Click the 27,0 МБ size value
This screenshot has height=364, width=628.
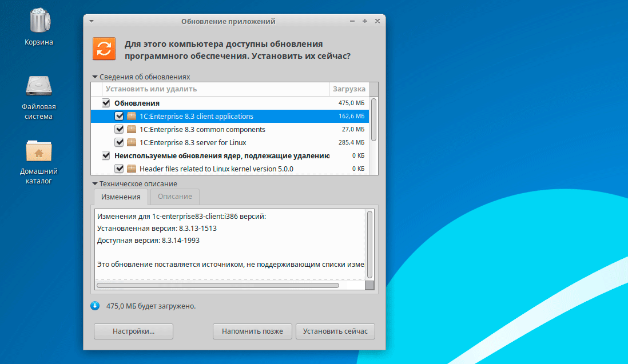(x=353, y=129)
